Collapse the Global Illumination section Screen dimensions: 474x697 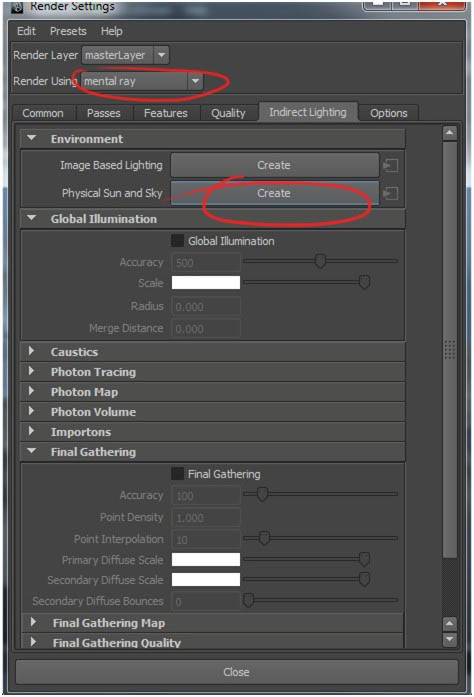[x=213, y=219]
